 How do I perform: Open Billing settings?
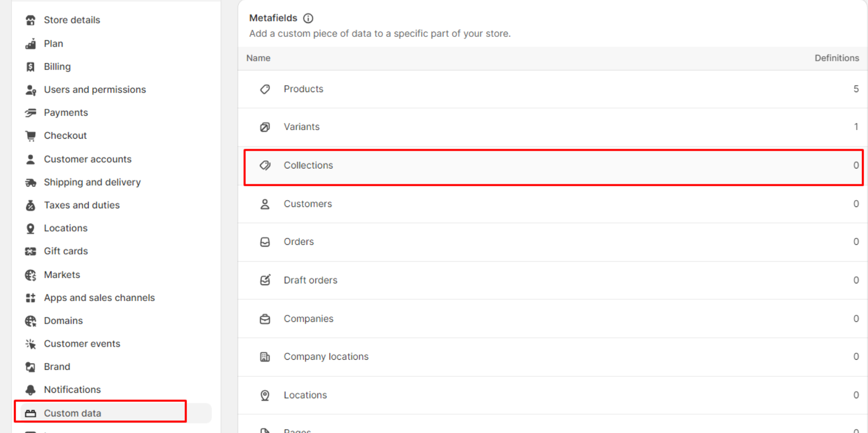57,67
